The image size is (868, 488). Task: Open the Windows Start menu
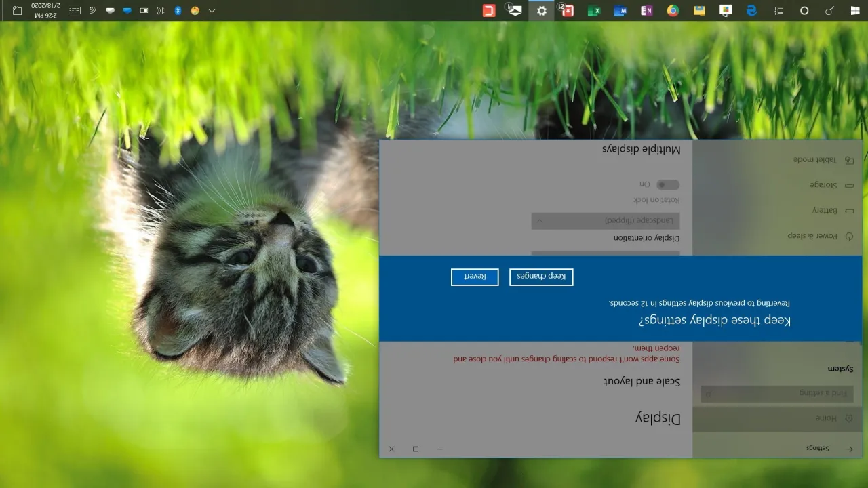[854, 11]
